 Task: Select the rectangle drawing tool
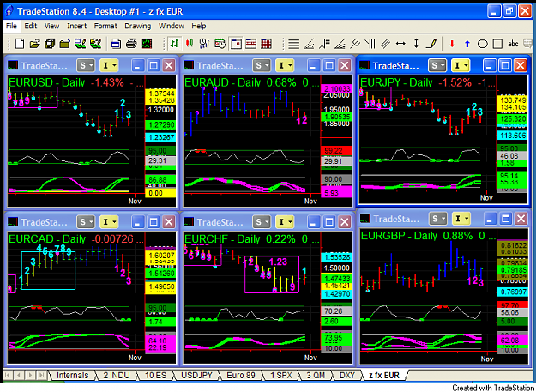click(x=497, y=44)
